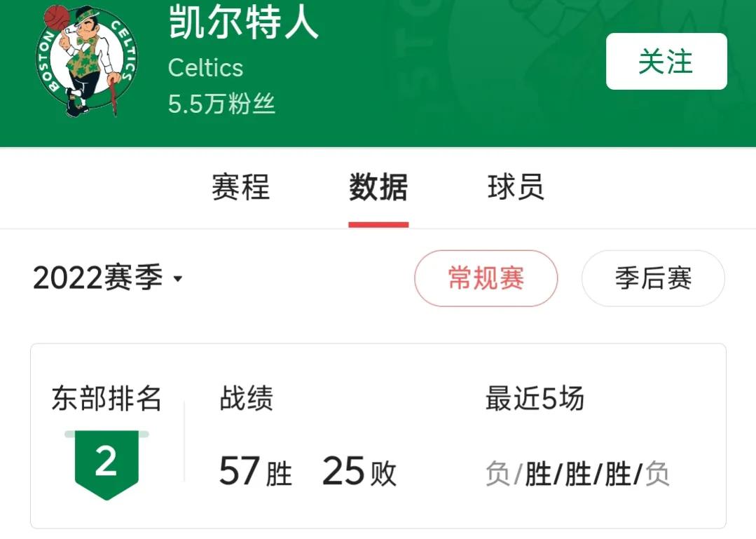Open the 球员 players tab
This screenshot has width=756, height=539.
point(516,187)
